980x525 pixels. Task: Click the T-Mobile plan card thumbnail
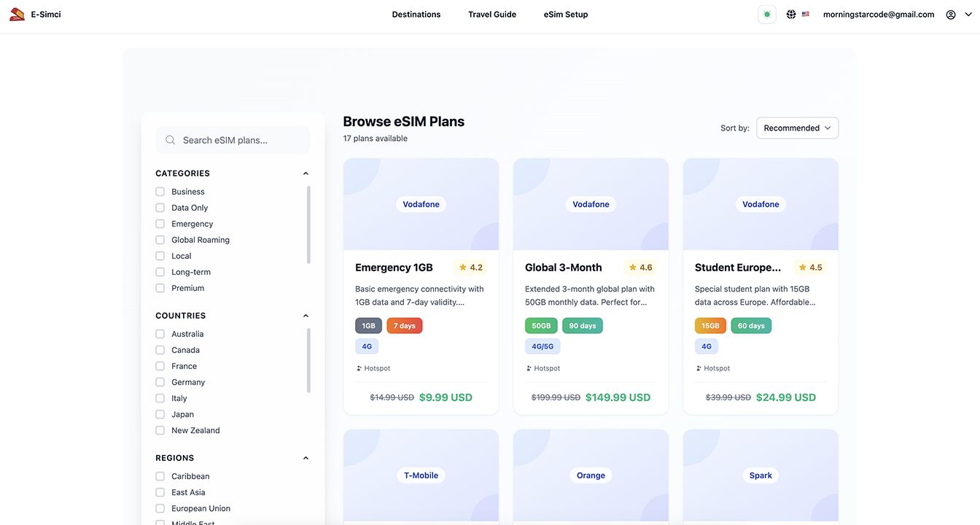421,475
